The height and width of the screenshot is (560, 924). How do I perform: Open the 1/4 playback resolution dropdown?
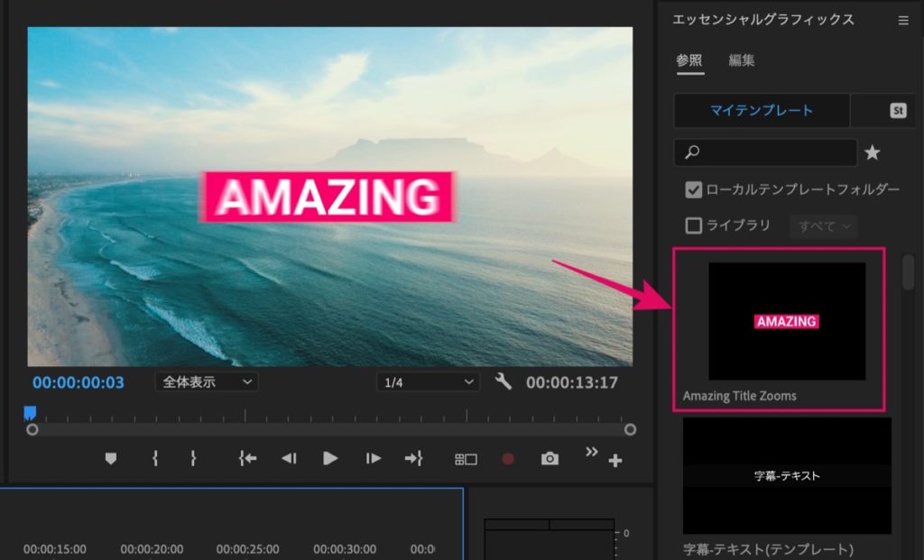click(428, 382)
